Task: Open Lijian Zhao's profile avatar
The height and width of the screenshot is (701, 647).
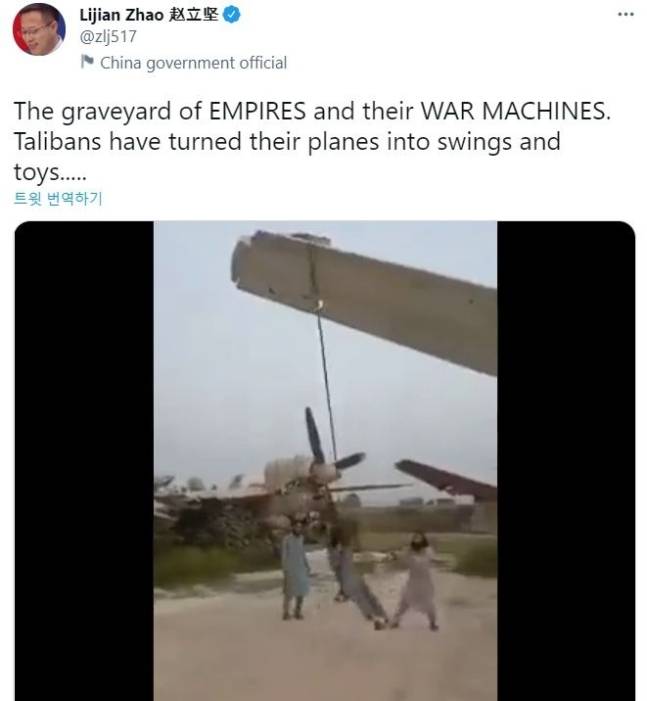Action: 39,30
